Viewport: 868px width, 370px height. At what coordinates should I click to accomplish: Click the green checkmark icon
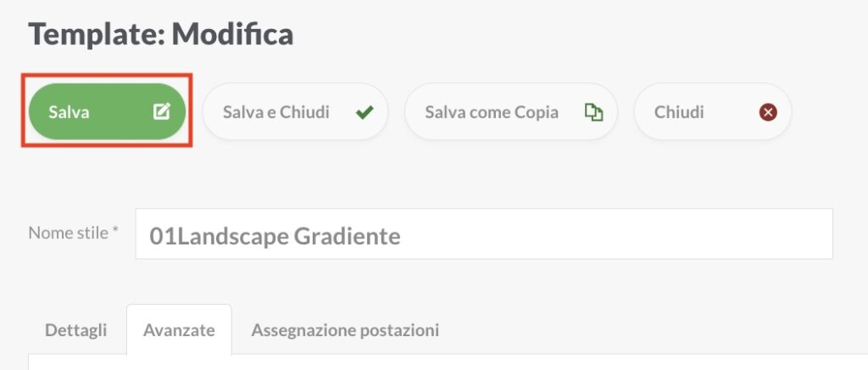coord(364,112)
